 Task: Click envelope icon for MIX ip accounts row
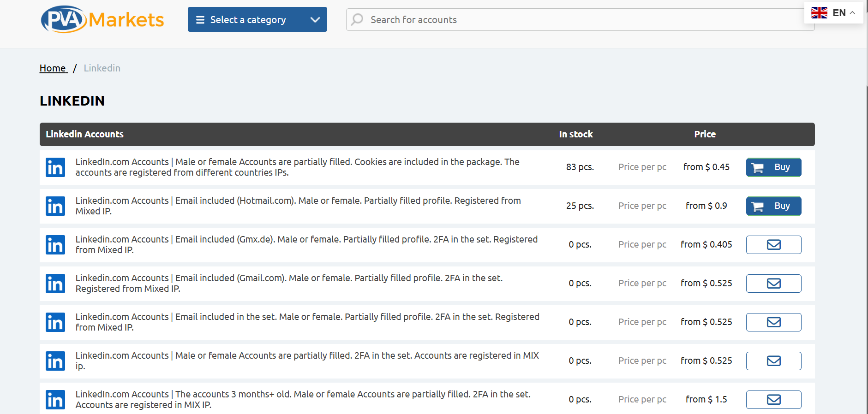[x=773, y=361]
